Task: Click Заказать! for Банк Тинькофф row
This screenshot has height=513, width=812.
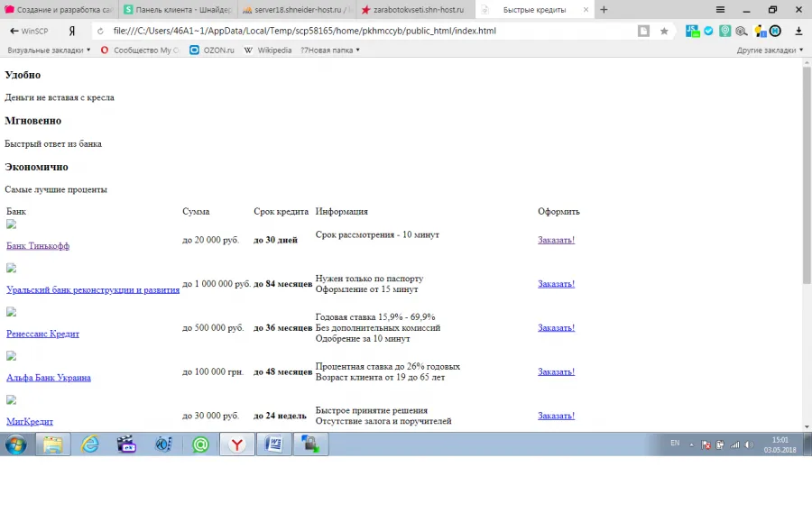Action: click(x=556, y=240)
